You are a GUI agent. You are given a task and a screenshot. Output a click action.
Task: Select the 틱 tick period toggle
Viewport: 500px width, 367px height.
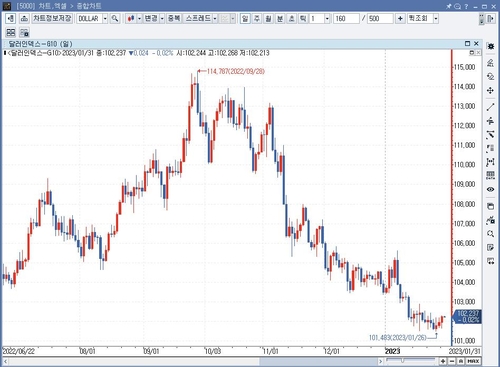303,18
